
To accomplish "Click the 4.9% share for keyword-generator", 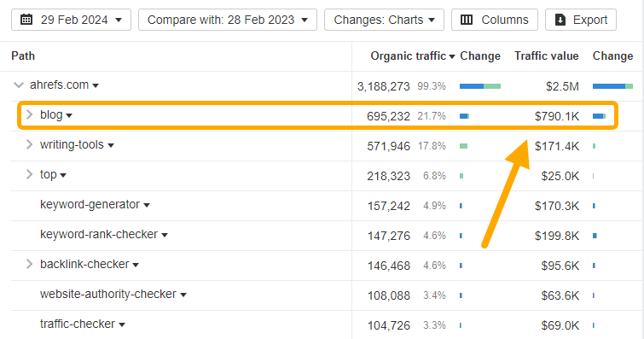I will point(434,205).
